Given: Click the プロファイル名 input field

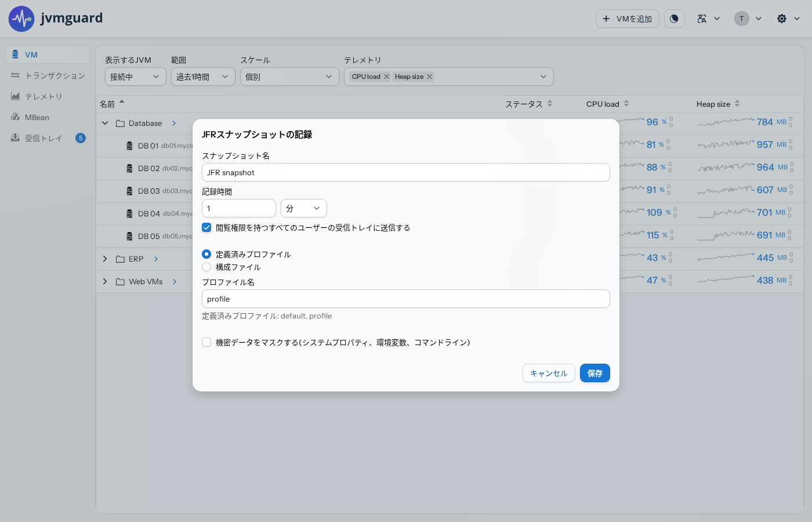Looking at the screenshot, I should (406, 299).
